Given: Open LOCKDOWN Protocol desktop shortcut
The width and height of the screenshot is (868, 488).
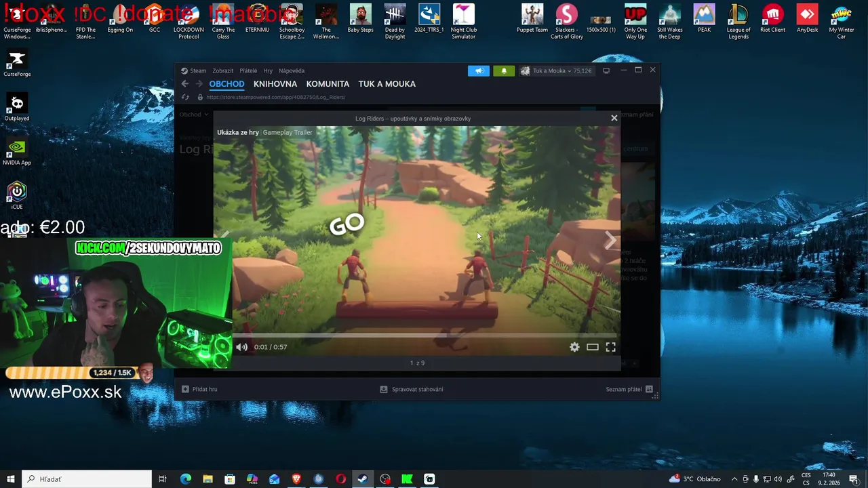Looking at the screenshot, I should (x=189, y=22).
